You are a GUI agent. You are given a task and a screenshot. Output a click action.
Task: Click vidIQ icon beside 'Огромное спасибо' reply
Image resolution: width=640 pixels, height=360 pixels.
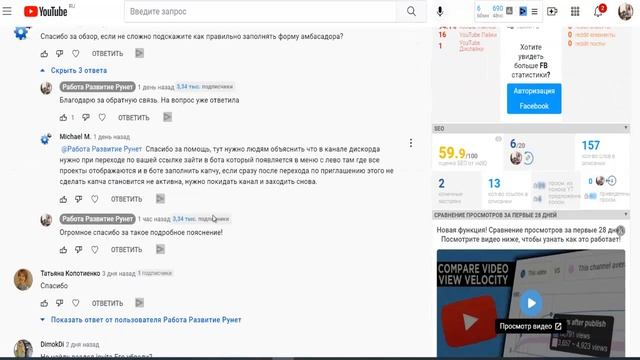160,249
